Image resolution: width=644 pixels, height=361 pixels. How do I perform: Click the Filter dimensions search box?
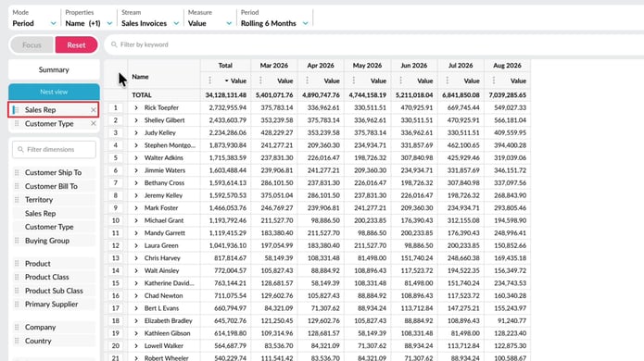[54, 149]
